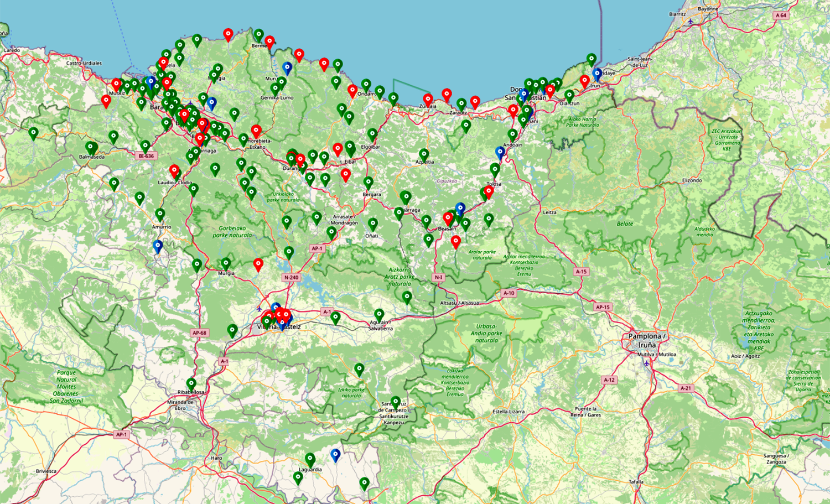Click the green marker at Agurain / Salvatierra
The image size is (830, 504).
(379, 315)
